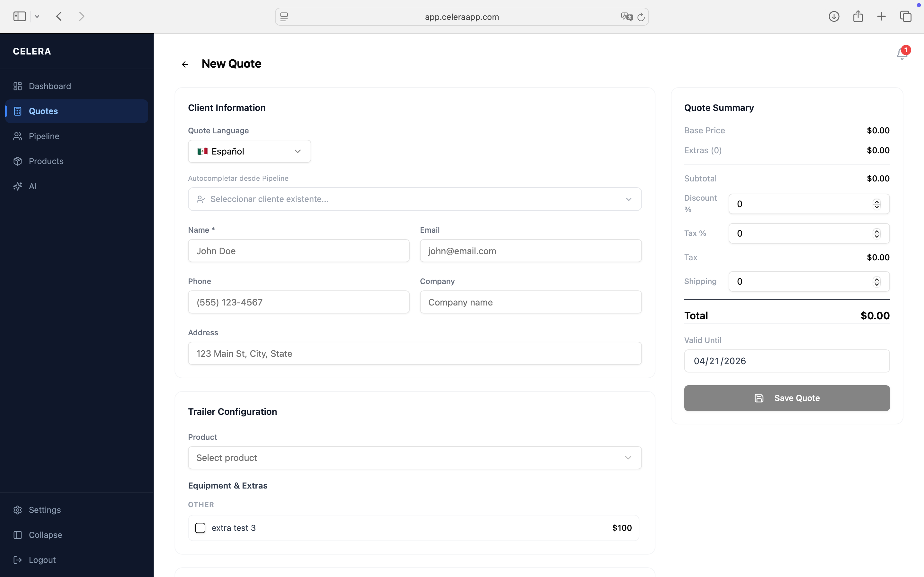Click the Shipping amount stepper

(877, 282)
